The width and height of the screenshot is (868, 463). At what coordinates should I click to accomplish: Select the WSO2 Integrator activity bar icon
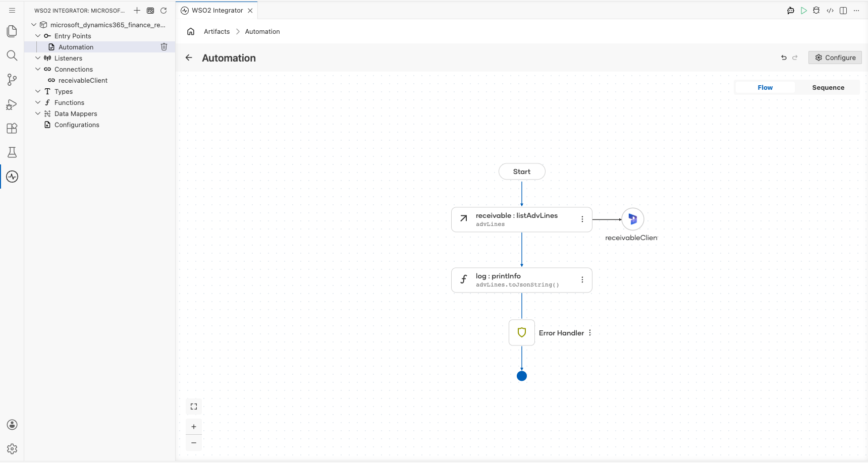click(x=12, y=177)
